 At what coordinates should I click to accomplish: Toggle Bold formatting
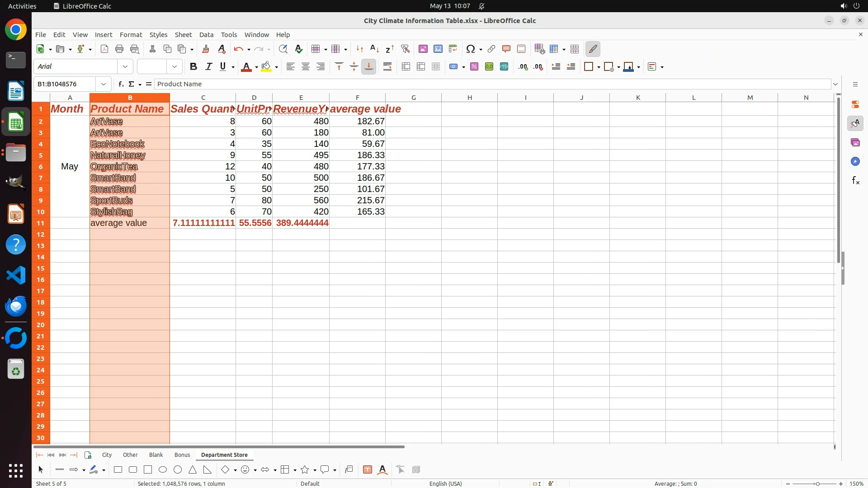193,67
